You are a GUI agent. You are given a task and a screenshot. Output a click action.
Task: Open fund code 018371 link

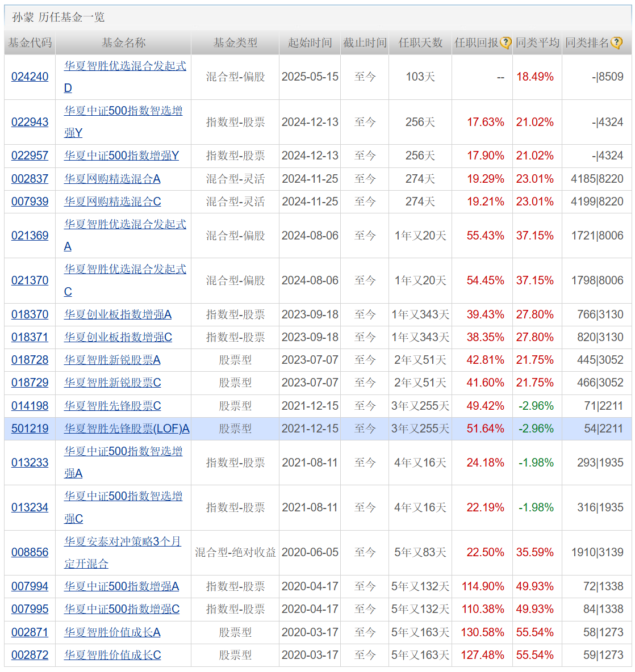(x=30, y=337)
